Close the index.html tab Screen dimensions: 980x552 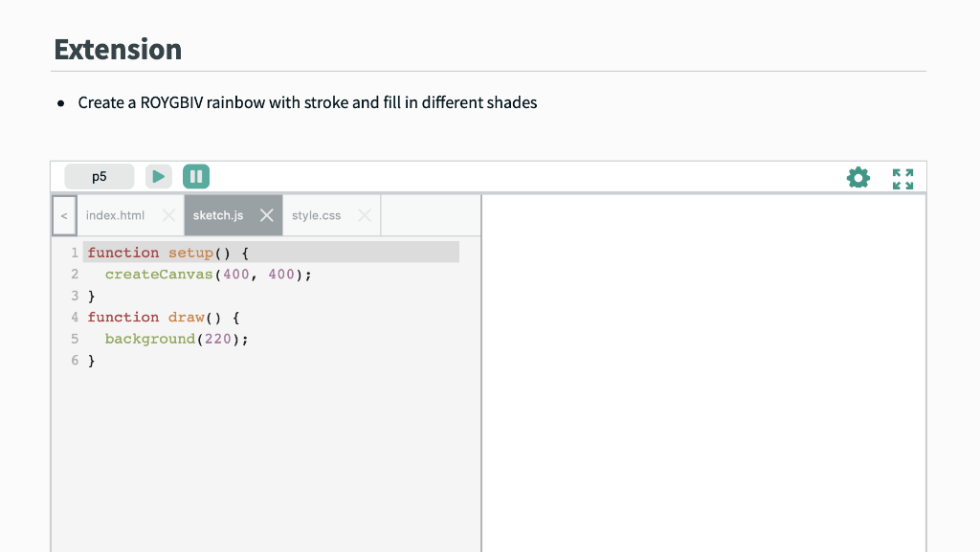pos(168,215)
